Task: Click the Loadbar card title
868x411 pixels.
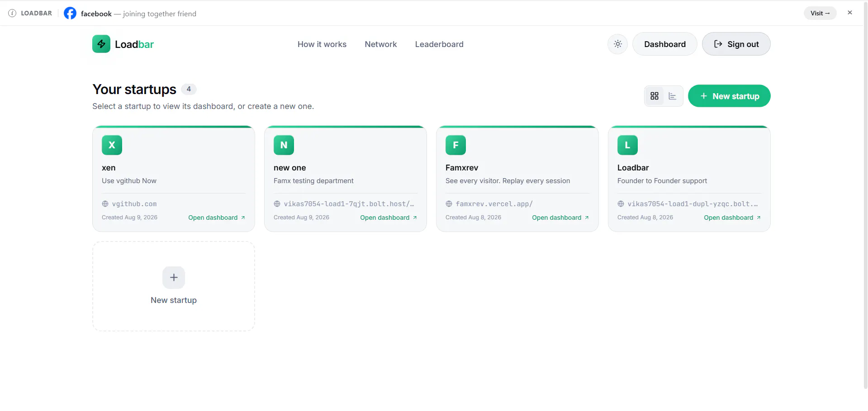Action: tap(633, 168)
